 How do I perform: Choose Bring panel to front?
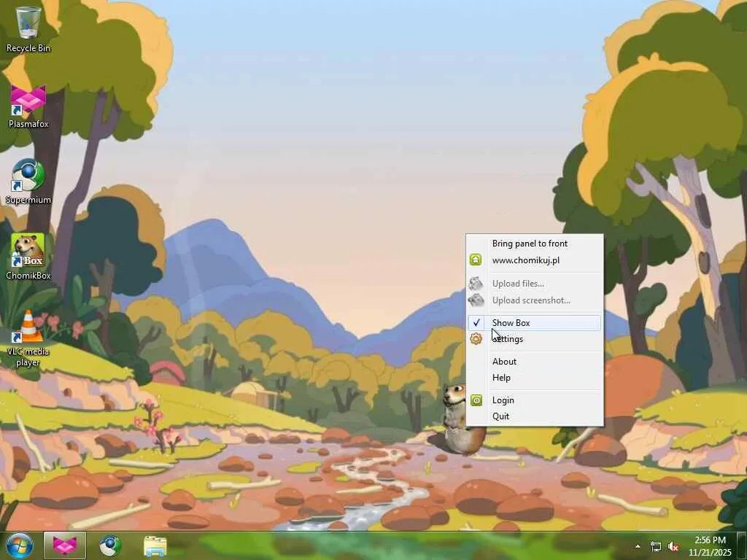(x=535, y=244)
